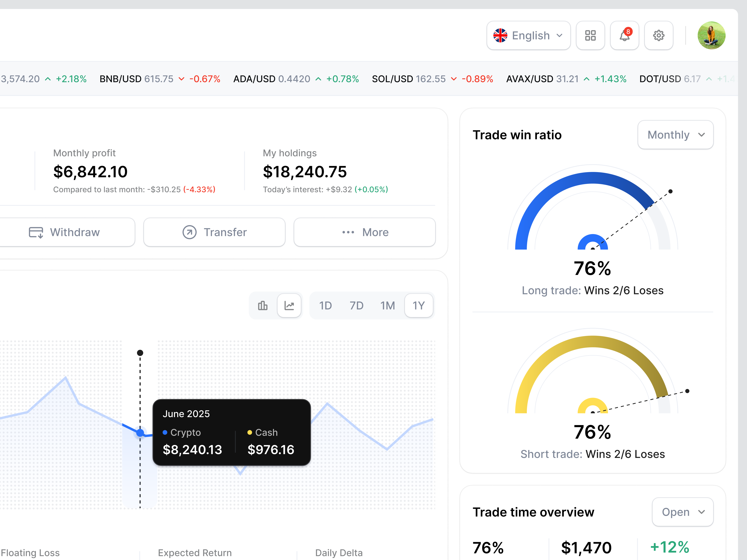Click the More button
Viewport: 747px width, 560px height.
(365, 232)
